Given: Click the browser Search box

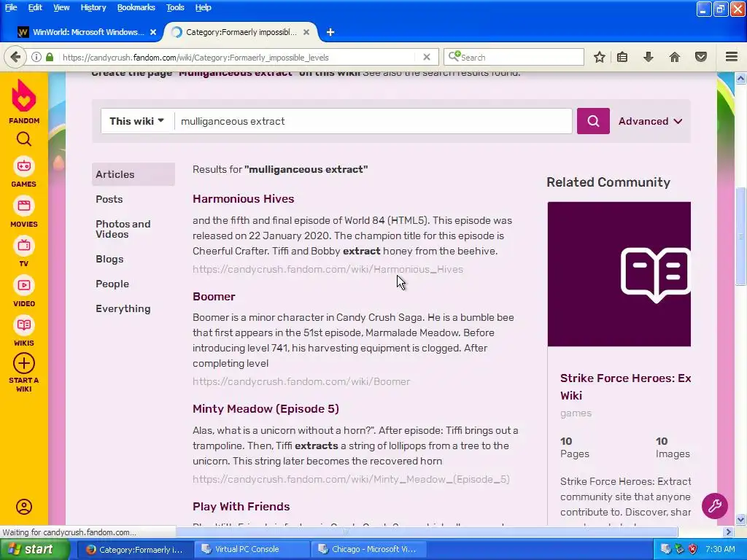Looking at the screenshot, I should click(514, 57).
